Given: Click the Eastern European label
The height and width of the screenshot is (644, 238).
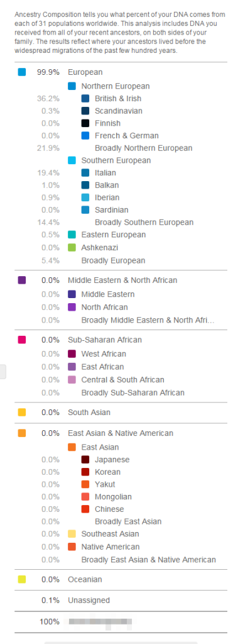Looking at the screenshot, I should click(114, 235).
